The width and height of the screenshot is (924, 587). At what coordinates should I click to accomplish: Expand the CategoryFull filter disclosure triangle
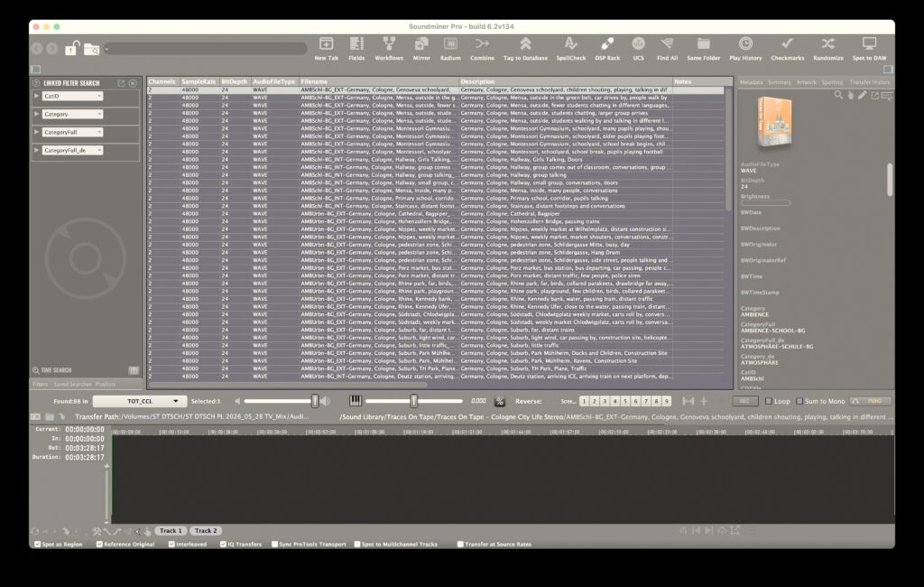tap(36, 132)
